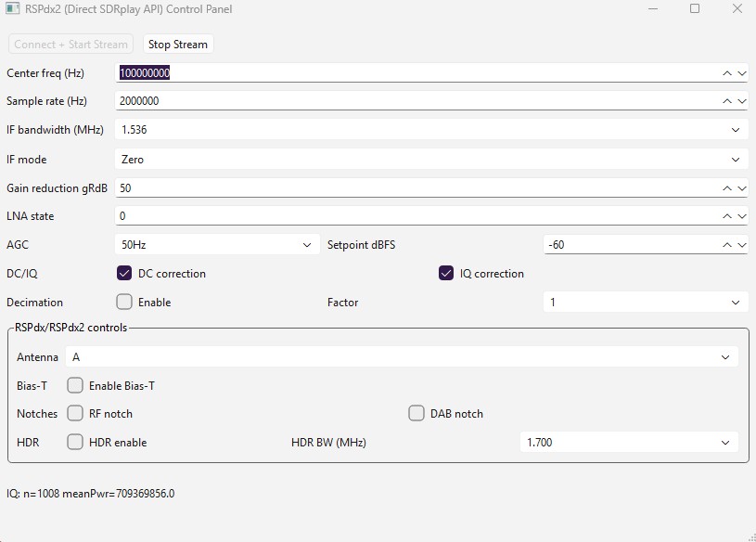Enable Decimation checkbox
The height and width of the screenshot is (542, 756).
124,303
